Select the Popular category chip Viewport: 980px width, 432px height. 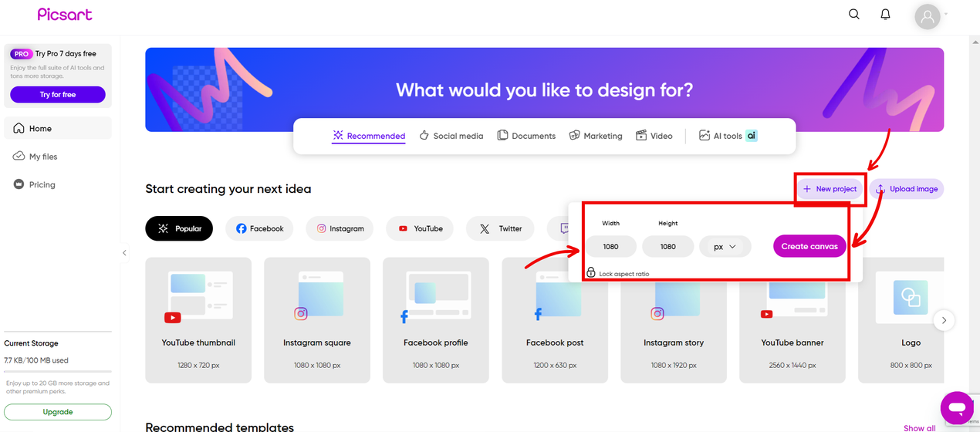[179, 228]
